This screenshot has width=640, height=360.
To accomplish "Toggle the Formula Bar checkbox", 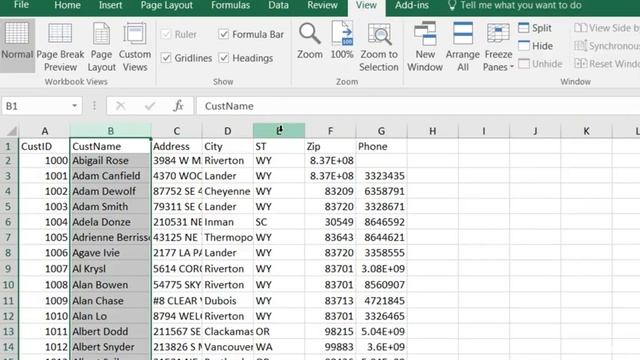I will 251,34.
